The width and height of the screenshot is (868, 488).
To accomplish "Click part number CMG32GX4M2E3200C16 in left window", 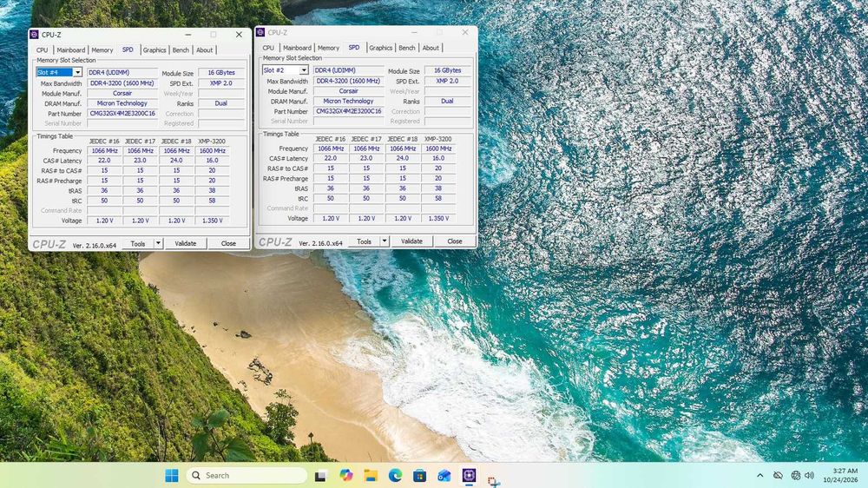I will [x=122, y=114].
